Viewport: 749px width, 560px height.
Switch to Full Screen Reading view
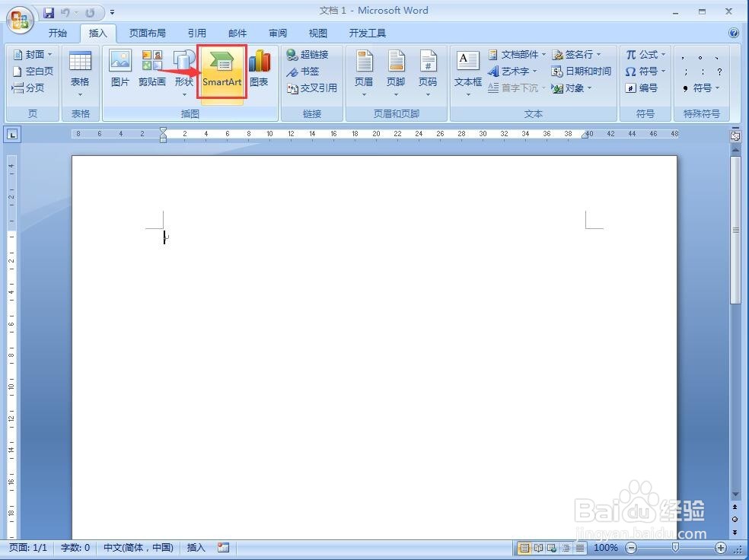(538, 548)
